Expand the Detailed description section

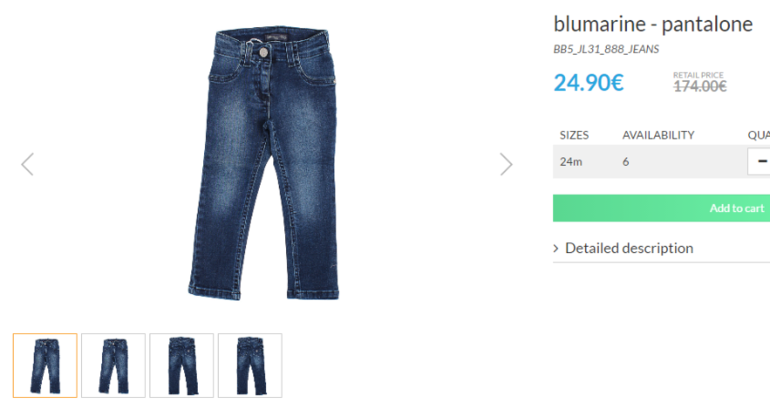pyautogui.click(x=629, y=249)
